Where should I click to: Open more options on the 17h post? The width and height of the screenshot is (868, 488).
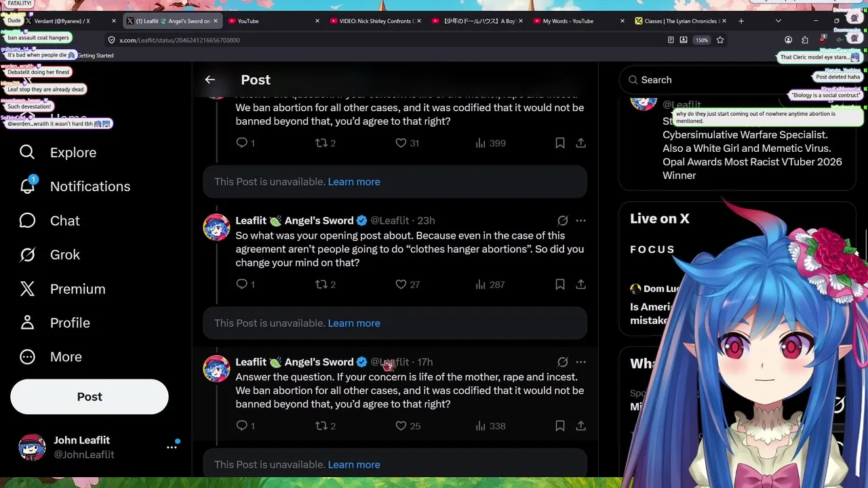point(581,362)
